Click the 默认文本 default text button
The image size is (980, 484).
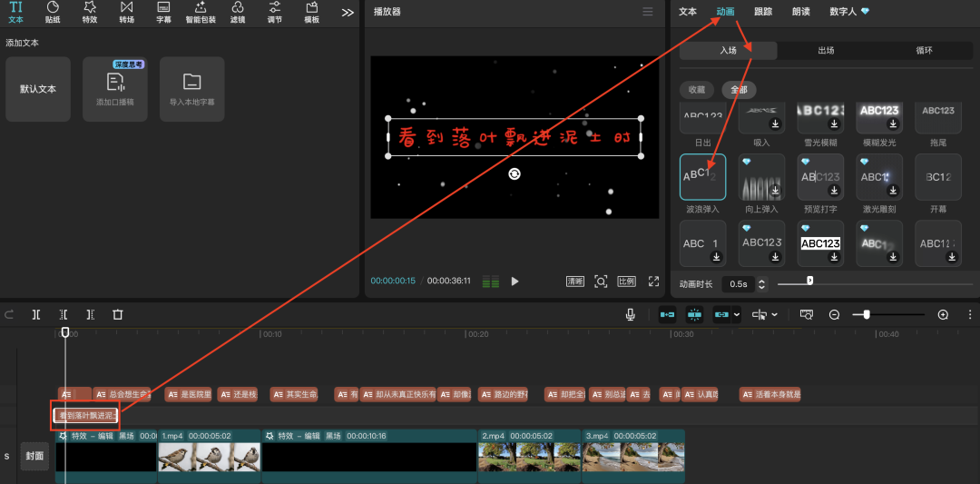coord(38,89)
